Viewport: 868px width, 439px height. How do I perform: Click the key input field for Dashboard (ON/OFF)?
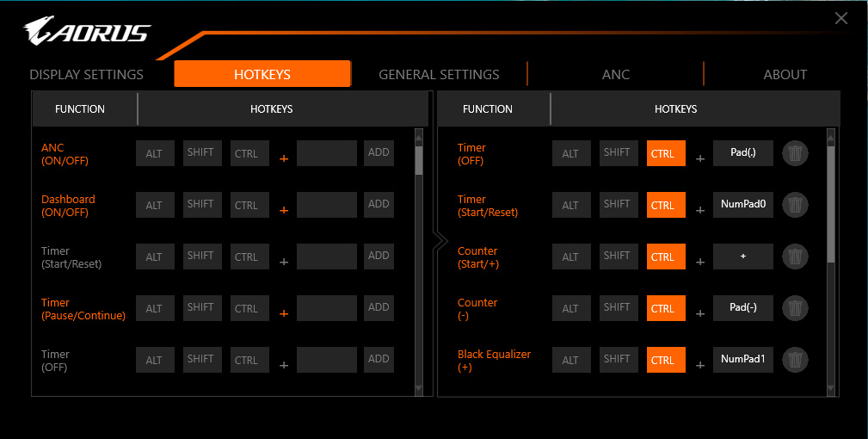point(327,205)
